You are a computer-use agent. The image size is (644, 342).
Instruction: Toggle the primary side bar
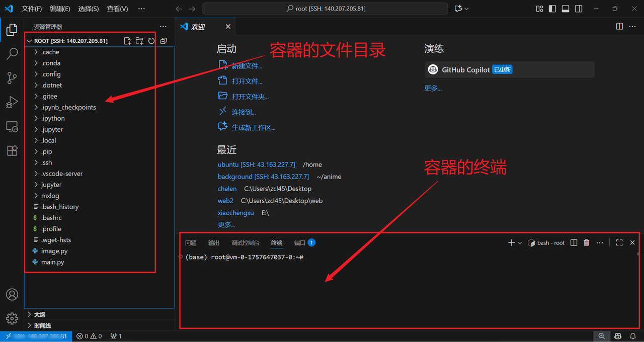552,9
